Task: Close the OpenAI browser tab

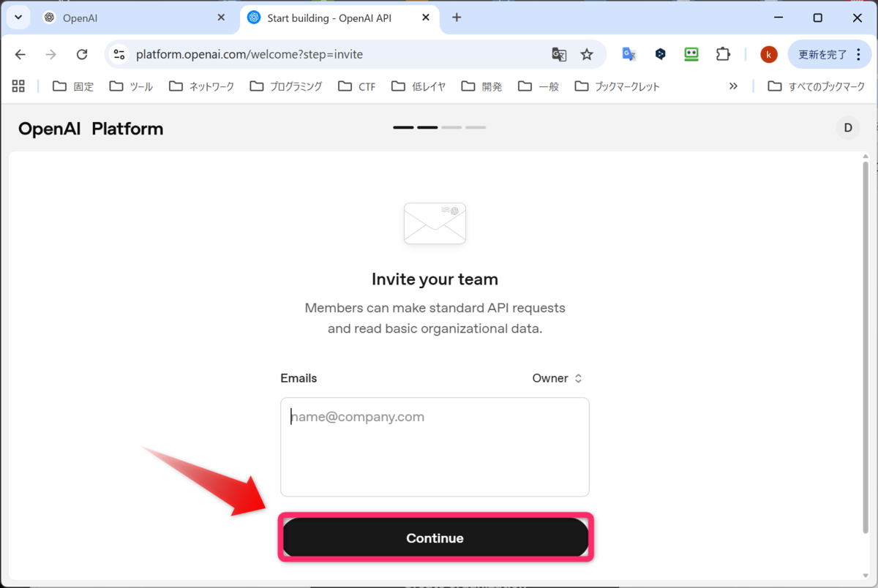Action: (222, 18)
